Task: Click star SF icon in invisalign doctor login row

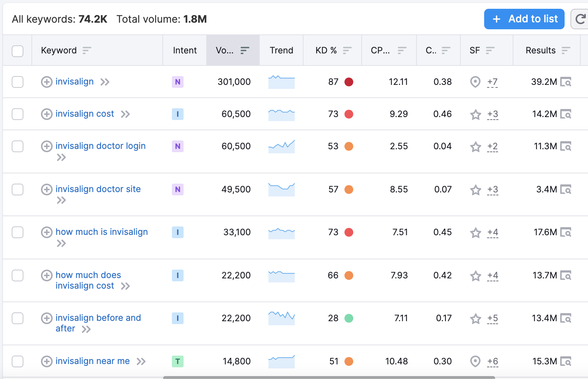Action: point(475,147)
